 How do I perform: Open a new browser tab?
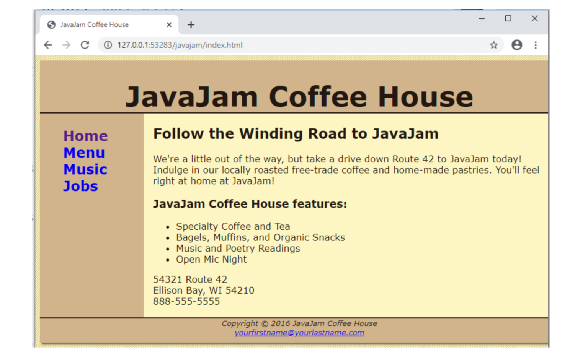(191, 24)
